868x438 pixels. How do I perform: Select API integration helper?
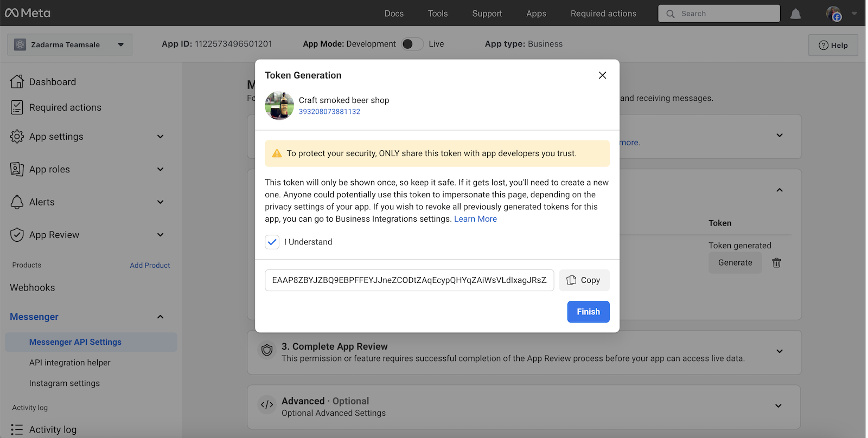[69, 363]
